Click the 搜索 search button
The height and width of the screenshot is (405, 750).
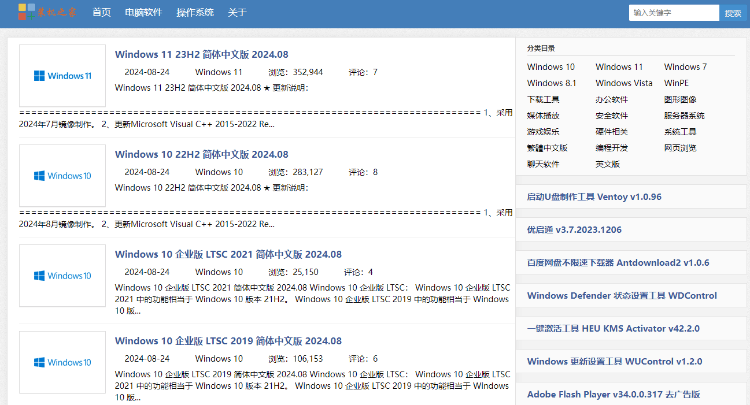pos(732,13)
